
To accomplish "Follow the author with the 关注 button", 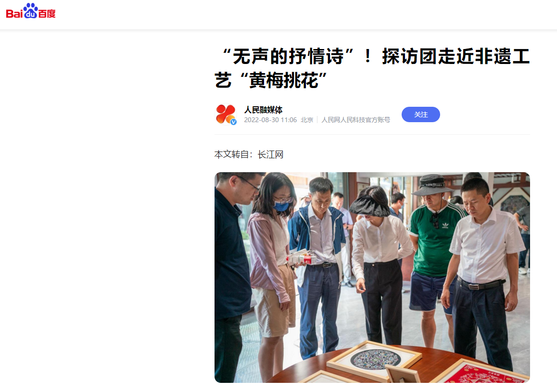I will coord(420,114).
